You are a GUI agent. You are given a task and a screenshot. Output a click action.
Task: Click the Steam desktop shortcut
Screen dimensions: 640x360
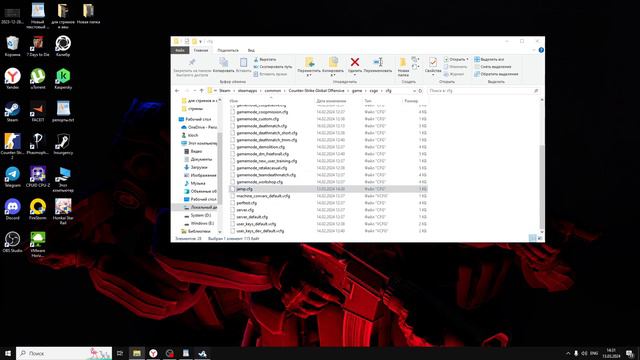(12, 112)
